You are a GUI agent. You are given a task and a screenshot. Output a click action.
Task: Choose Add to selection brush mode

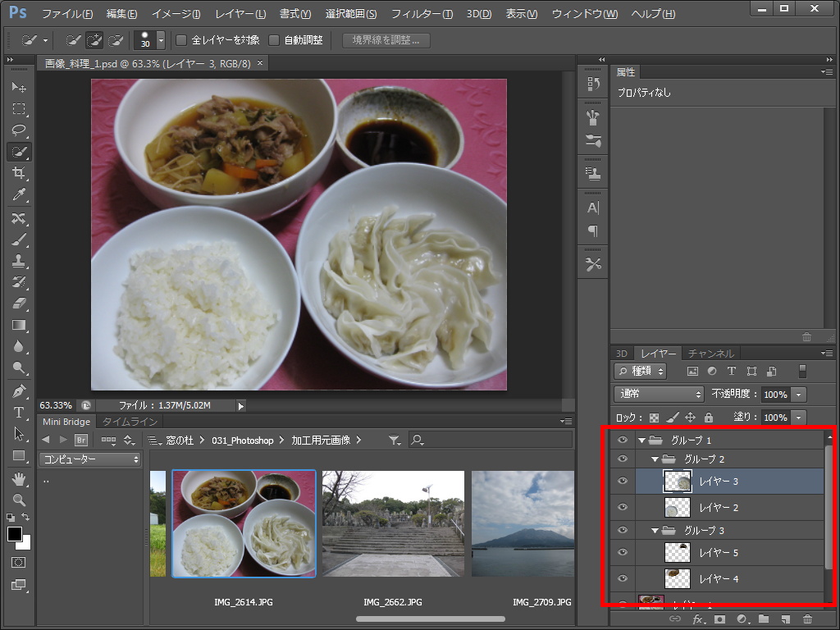(x=94, y=40)
